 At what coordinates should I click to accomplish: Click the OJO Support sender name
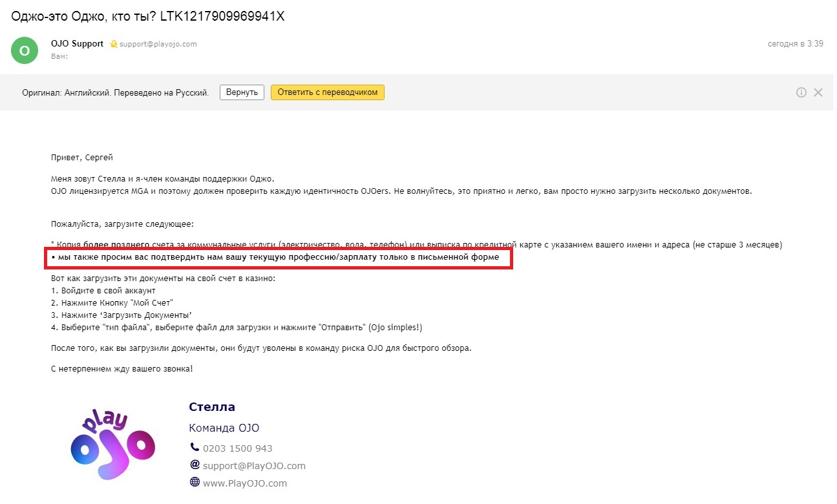77,44
